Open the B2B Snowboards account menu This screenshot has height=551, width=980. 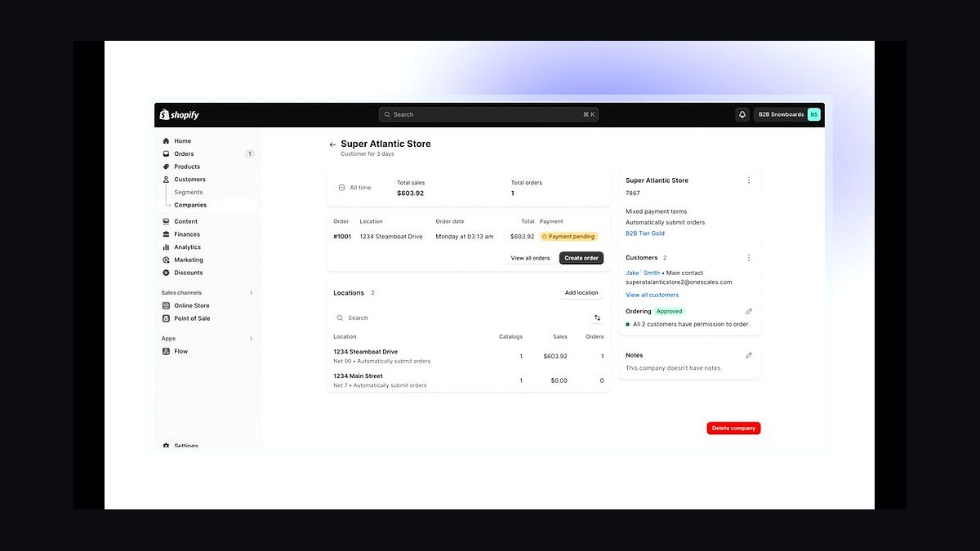click(788, 115)
